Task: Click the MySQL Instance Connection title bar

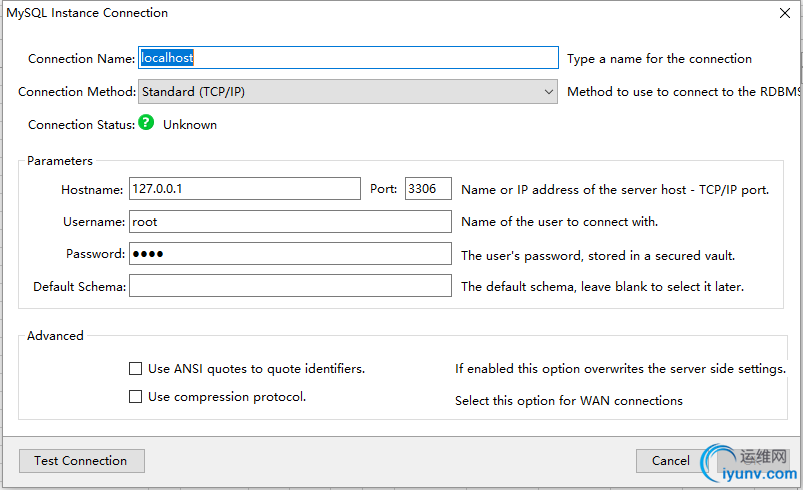Action: click(x=300, y=13)
